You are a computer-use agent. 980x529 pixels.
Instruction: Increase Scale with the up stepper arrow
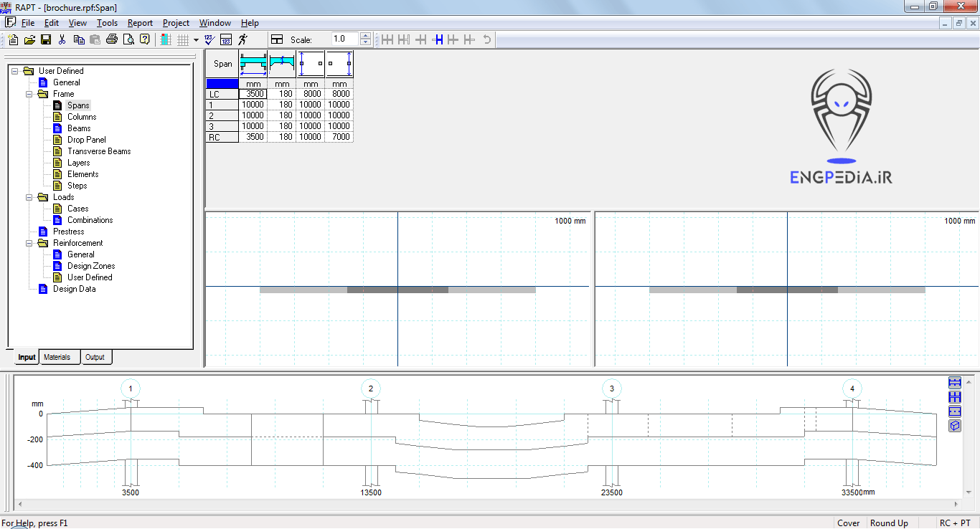point(365,36)
